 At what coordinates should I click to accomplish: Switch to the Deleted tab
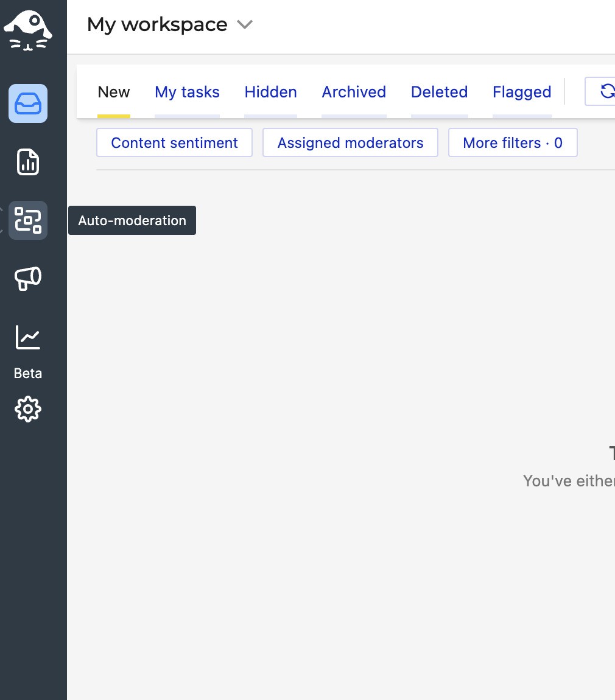coord(439,92)
